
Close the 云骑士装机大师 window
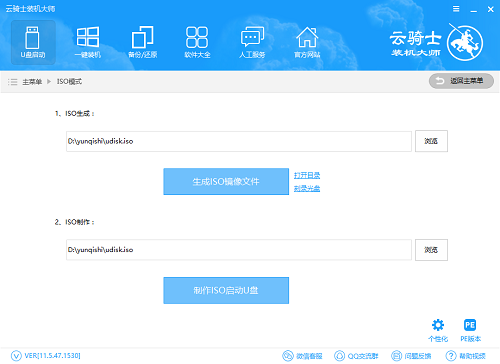tap(491, 9)
